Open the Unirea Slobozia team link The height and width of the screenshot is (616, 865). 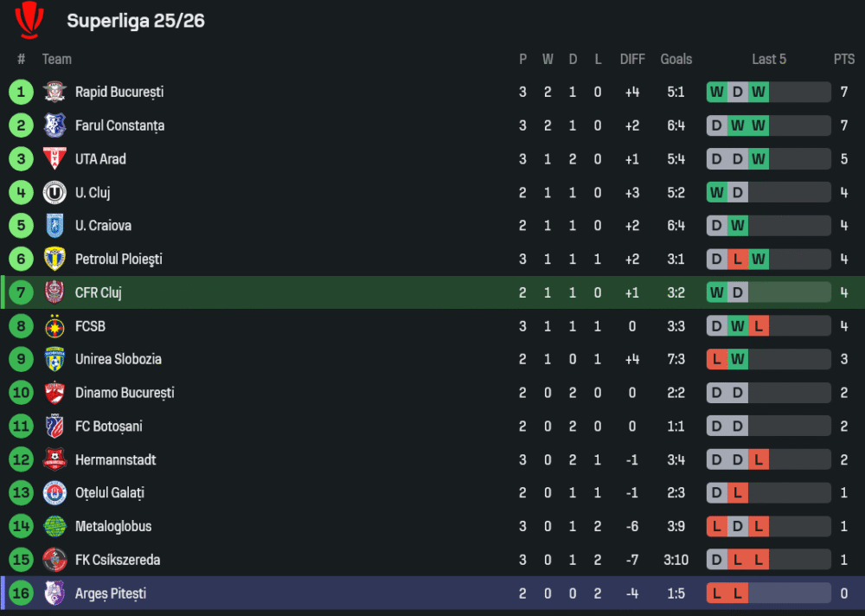coord(118,359)
